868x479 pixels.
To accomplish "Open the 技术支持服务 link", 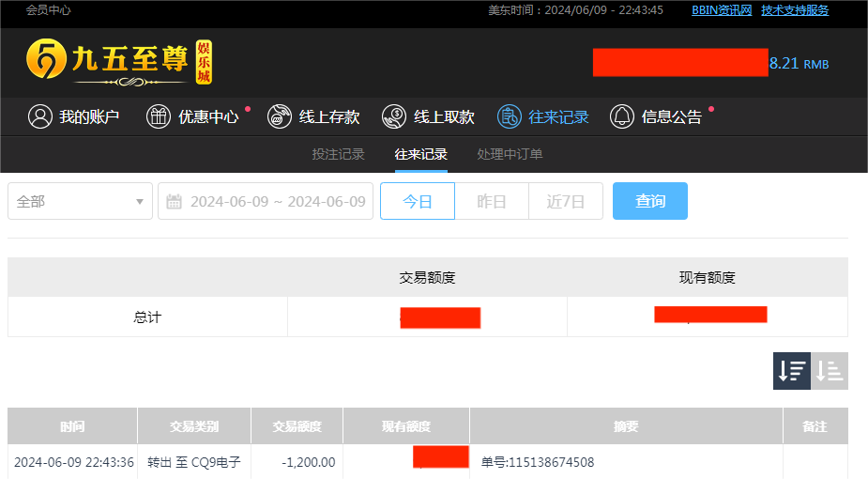I will point(795,10).
